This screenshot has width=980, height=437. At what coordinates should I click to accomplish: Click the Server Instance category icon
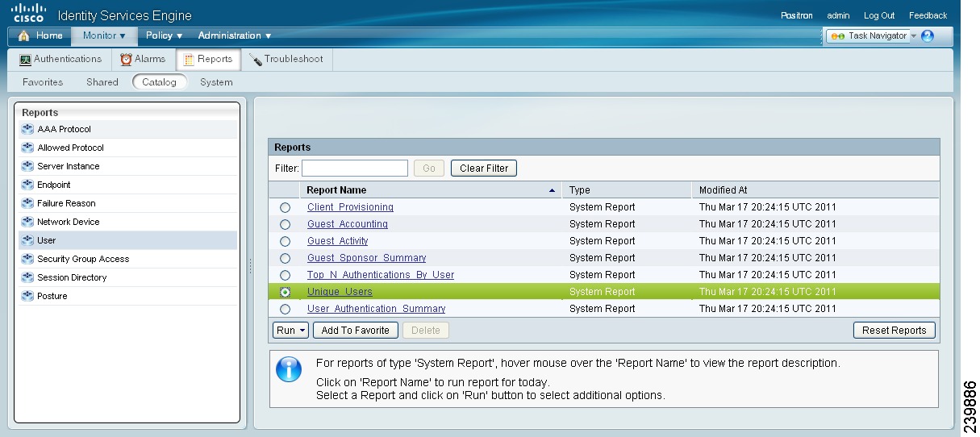(27, 166)
